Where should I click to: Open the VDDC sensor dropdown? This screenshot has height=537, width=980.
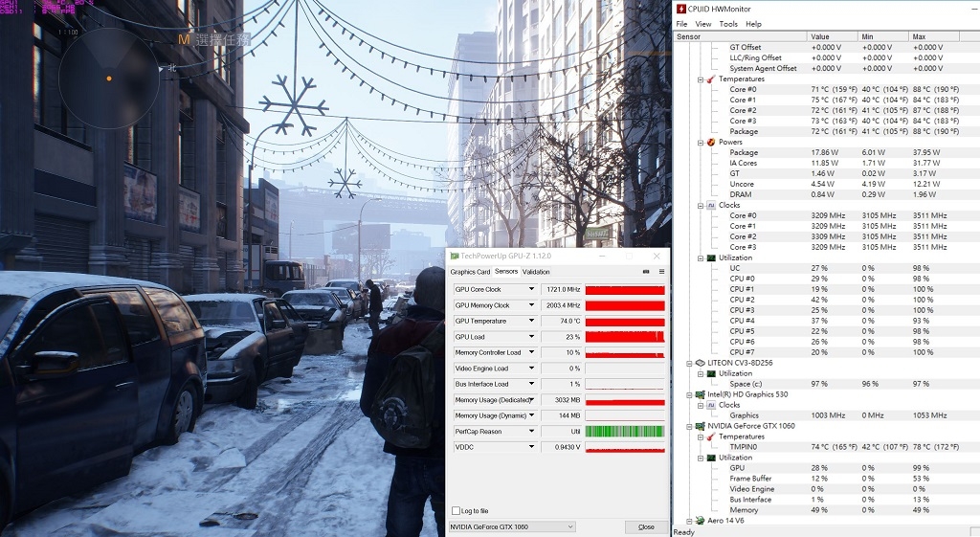pos(531,447)
